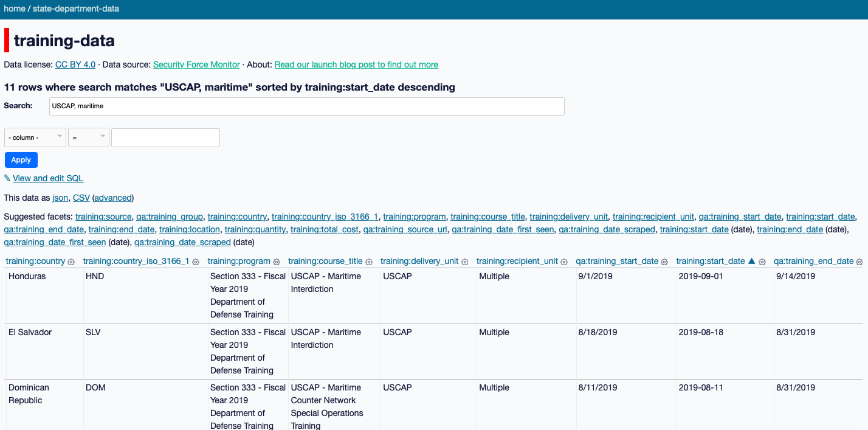This screenshot has width=868, height=430.
Task: Click the 9/14/2019 end date cell
Action: pyautogui.click(x=818, y=296)
